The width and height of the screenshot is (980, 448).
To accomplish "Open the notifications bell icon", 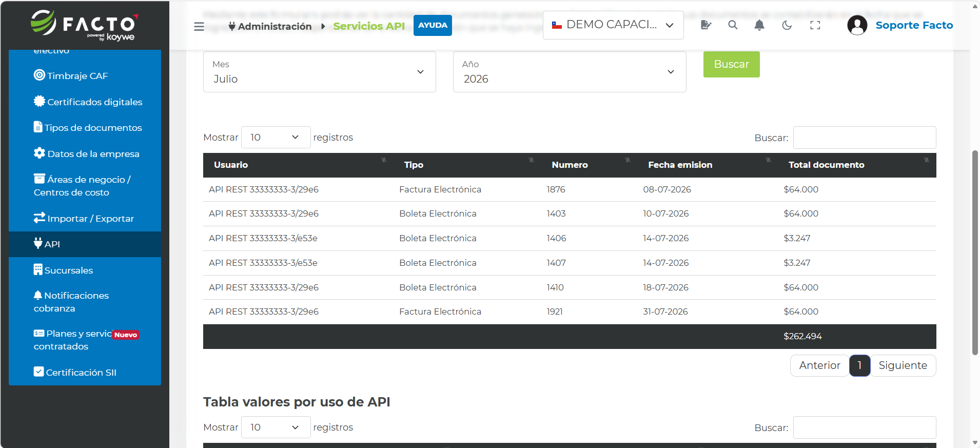I will point(759,25).
